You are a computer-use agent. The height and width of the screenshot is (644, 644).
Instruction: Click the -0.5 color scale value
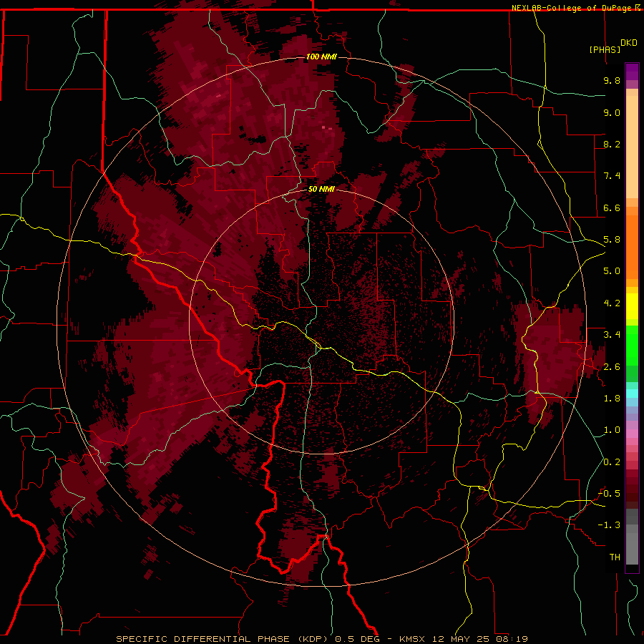tap(610, 494)
